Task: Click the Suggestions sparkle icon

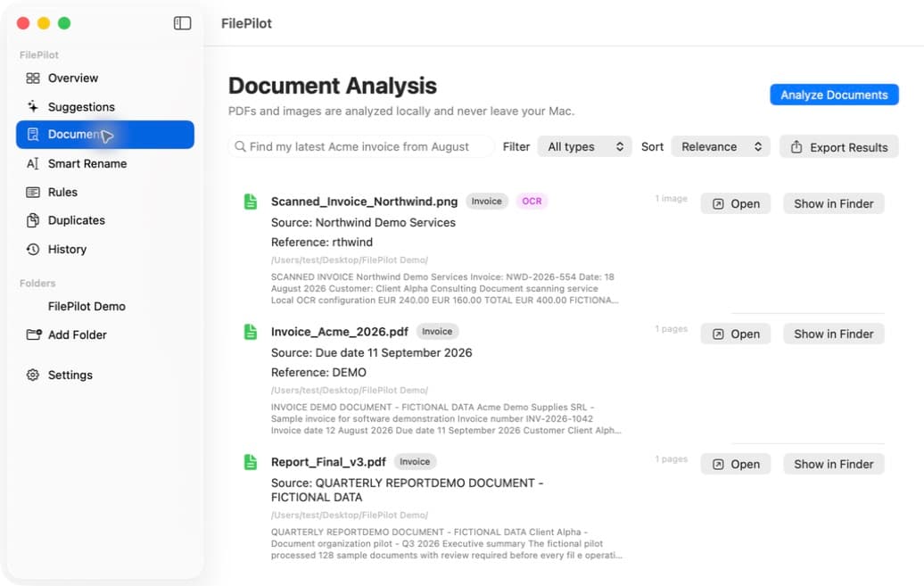Action: pos(33,106)
